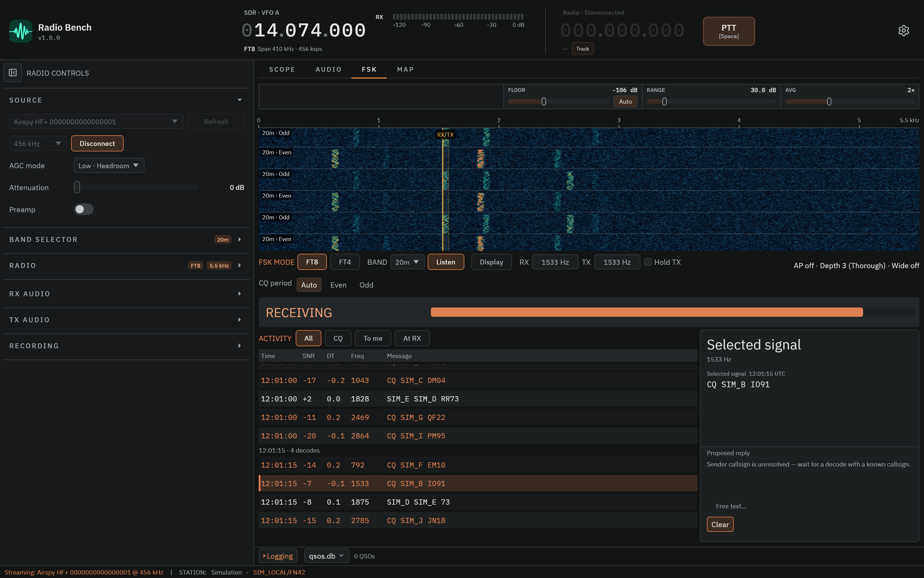Click the 20m badge in Band Selector
Viewport: 924px width, 578px height.
click(223, 239)
